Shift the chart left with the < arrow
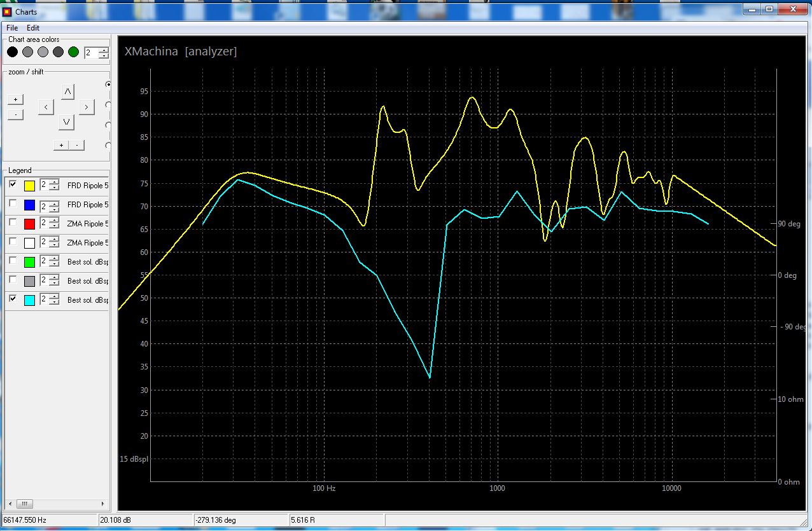Image resolution: width=812 pixels, height=531 pixels. coord(46,107)
